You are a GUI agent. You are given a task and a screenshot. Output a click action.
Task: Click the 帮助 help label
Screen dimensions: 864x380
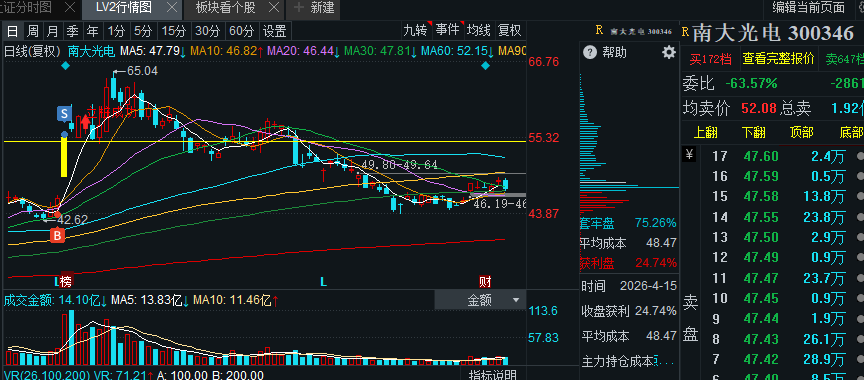pyautogui.click(x=614, y=53)
